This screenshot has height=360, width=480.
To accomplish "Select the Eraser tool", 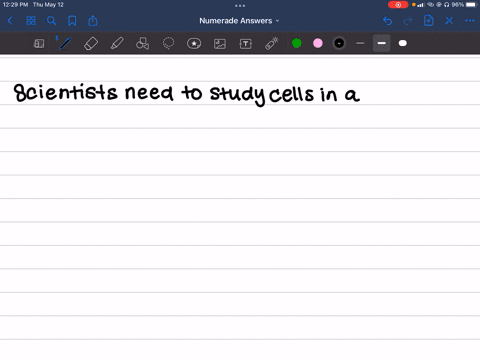I will [91, 43].
